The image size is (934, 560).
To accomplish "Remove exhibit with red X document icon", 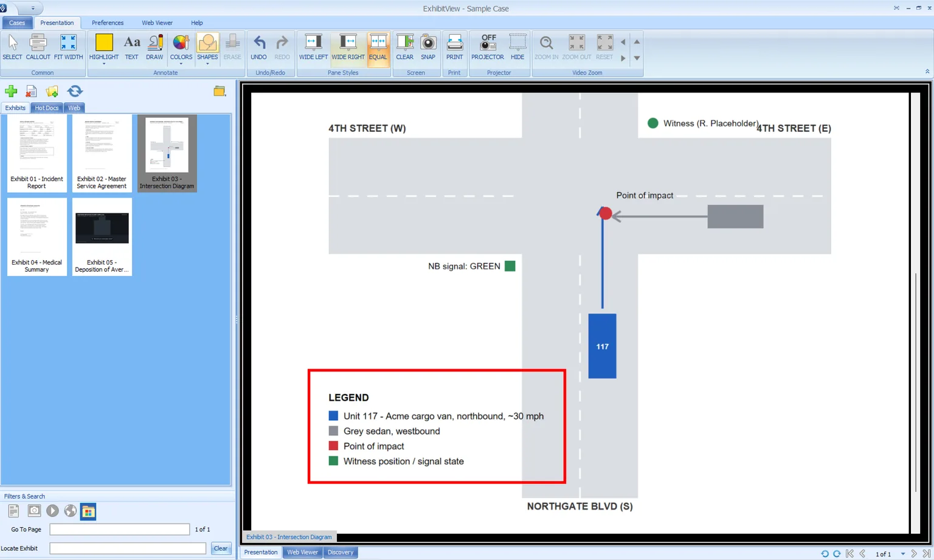I will point(32,91).
